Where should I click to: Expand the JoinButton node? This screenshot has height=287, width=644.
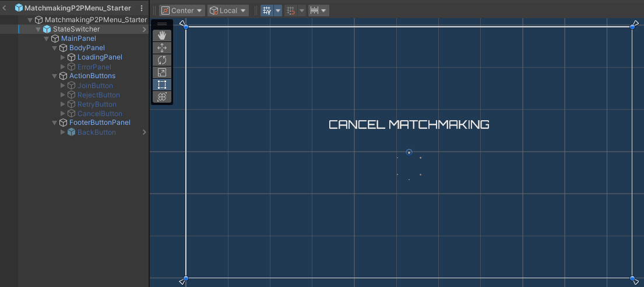pos(62,86)
